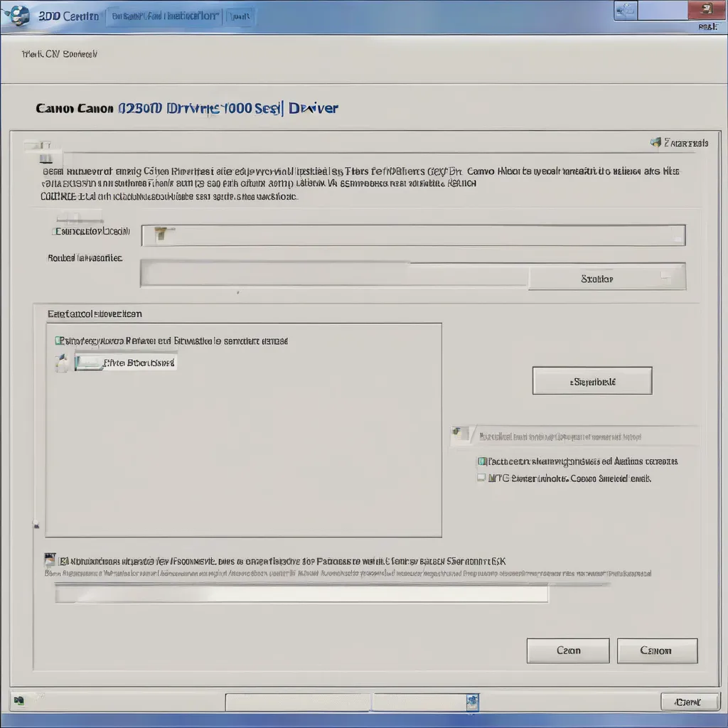Click the second wide input field left of 'Sxatior'
Viewport: 728px width, 728px height.
coord(334,274)
